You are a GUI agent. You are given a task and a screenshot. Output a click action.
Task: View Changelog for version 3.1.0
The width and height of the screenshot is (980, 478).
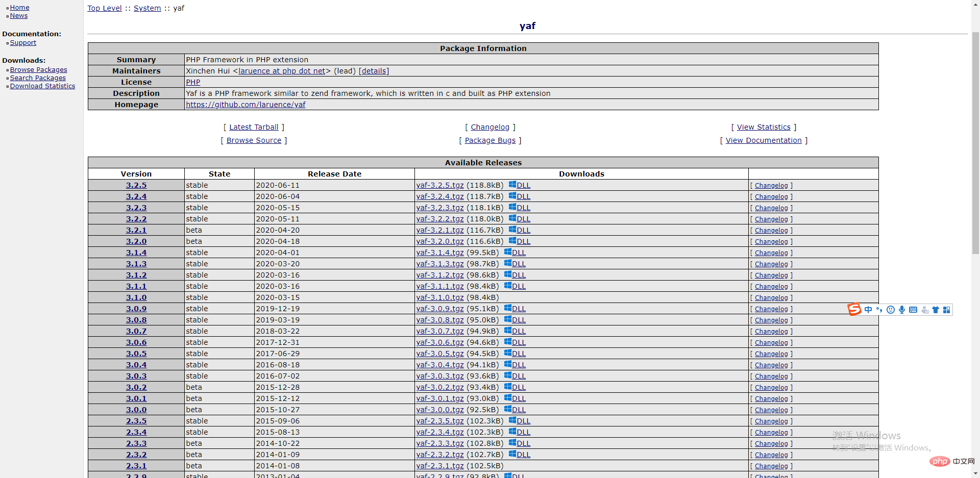click(x=771, y=298)
